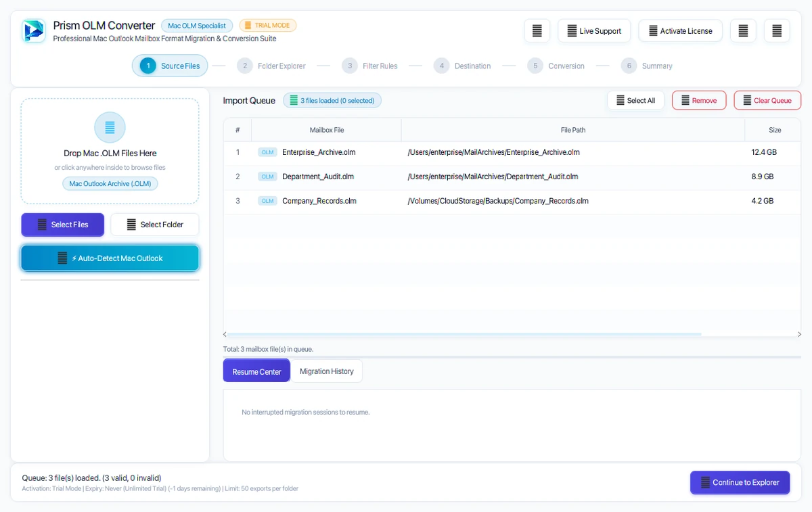Click the Activate License button
The image size is (812, 512).
click(x=680, y=31)
